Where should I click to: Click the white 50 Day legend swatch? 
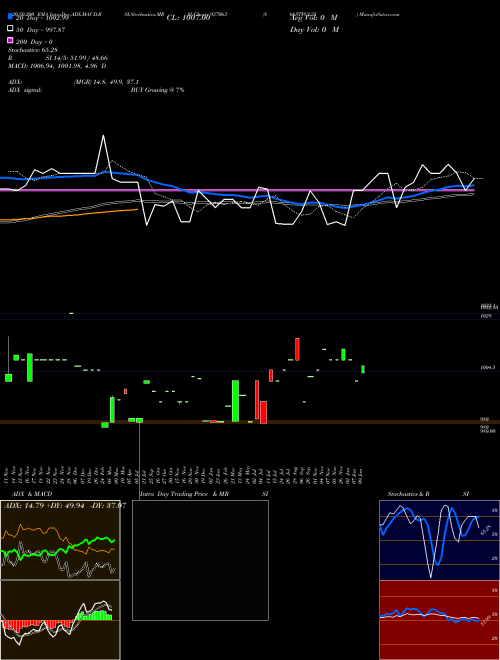point(11,29)
